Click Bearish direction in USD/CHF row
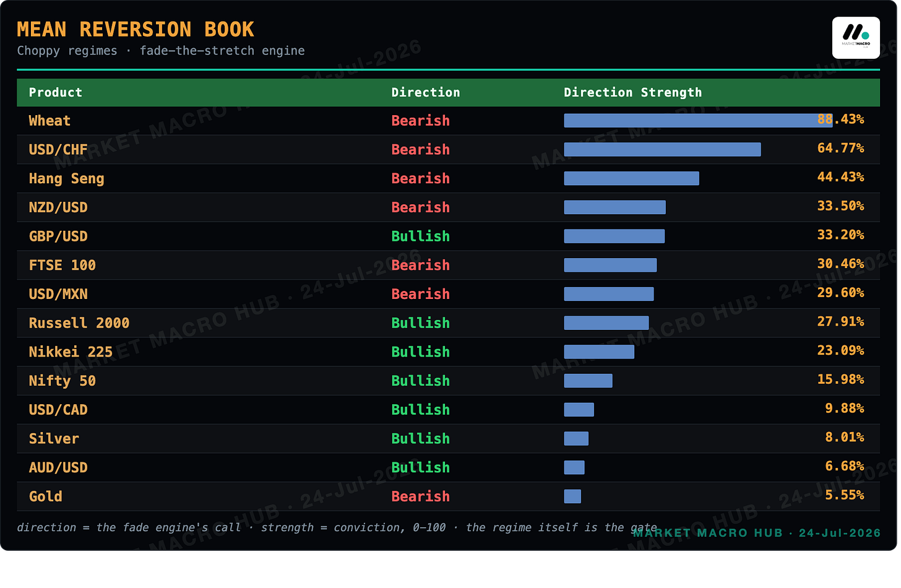This screenshot has height=588, width=901. click(421, 150)
